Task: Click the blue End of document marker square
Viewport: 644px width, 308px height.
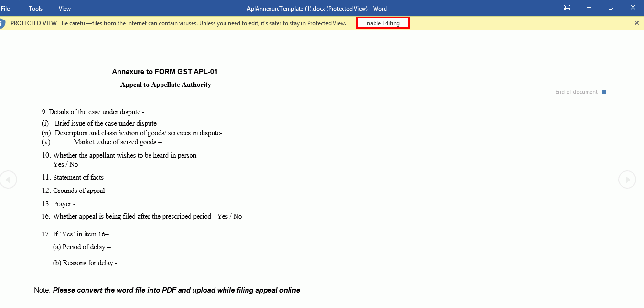Action: [604, 91]
